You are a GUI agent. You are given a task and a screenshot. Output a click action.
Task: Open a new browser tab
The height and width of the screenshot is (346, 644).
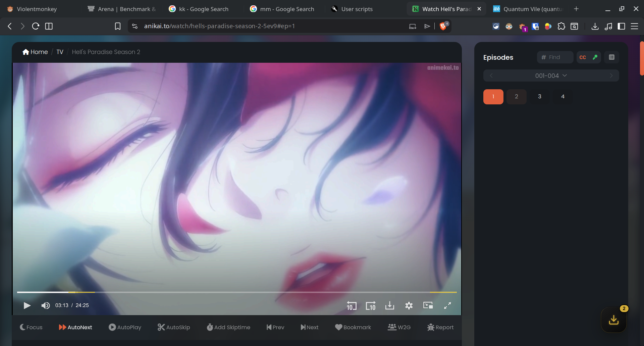tap(576, 9)
